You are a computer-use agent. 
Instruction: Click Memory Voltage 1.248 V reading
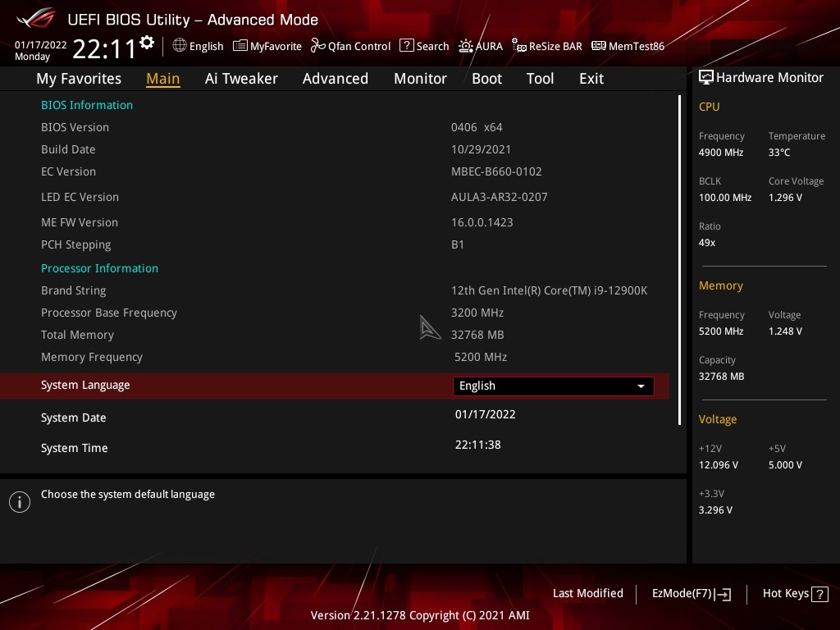(785, 331)
